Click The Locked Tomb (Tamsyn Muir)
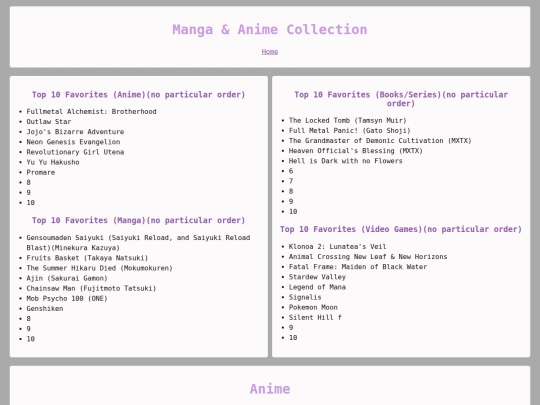Viewport: 540px width, 405px height. [x=347, y=121]
